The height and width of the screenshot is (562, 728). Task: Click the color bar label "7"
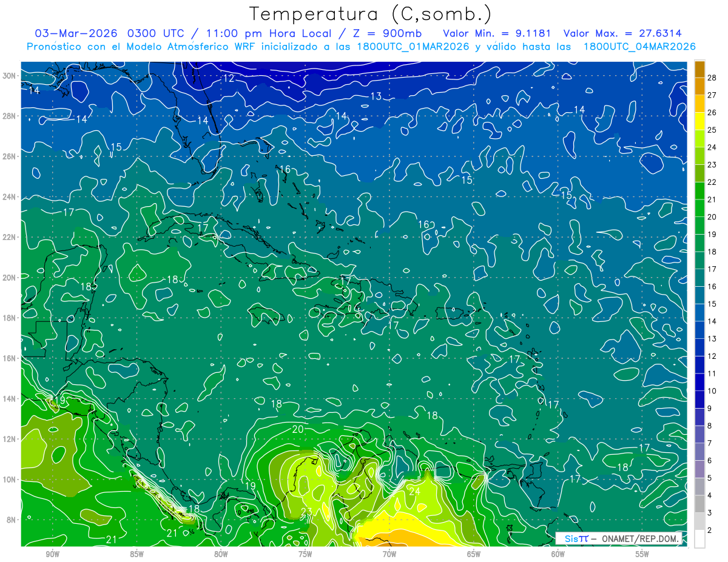[x=710, y=443]
